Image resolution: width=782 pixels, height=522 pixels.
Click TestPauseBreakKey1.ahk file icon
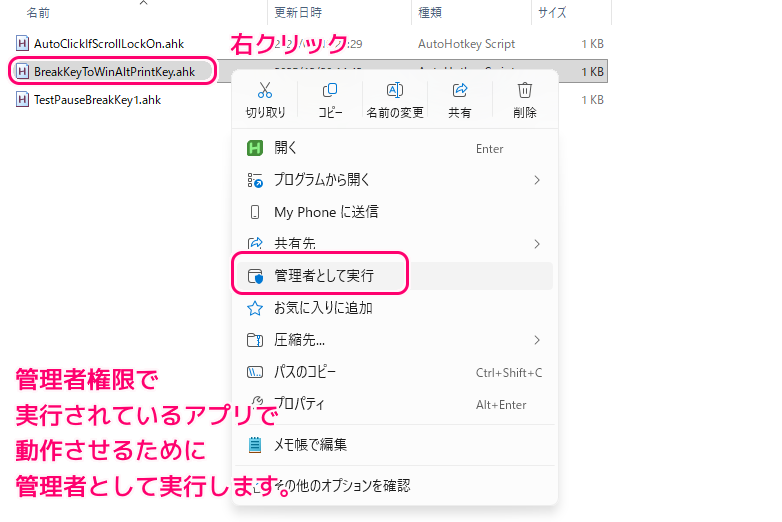click(x=22, y=100)
